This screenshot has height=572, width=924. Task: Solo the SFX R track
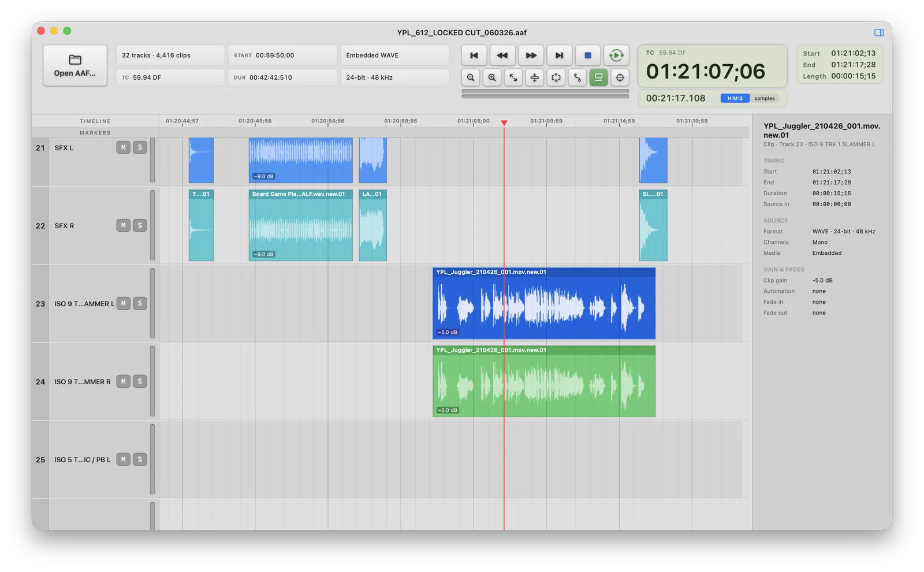point(140,225)
